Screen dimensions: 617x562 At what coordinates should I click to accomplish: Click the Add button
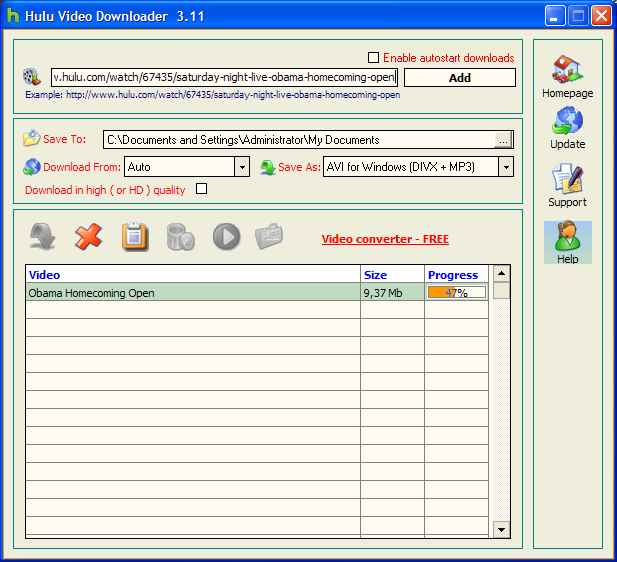[x=460, y=78]
